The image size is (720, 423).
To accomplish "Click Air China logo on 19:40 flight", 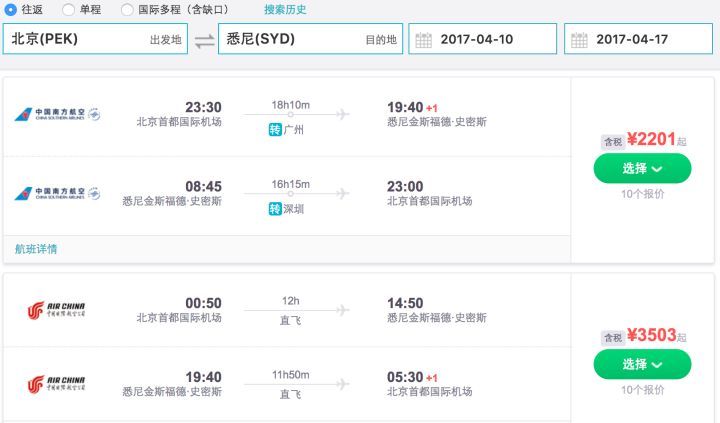I will point(56,384).
